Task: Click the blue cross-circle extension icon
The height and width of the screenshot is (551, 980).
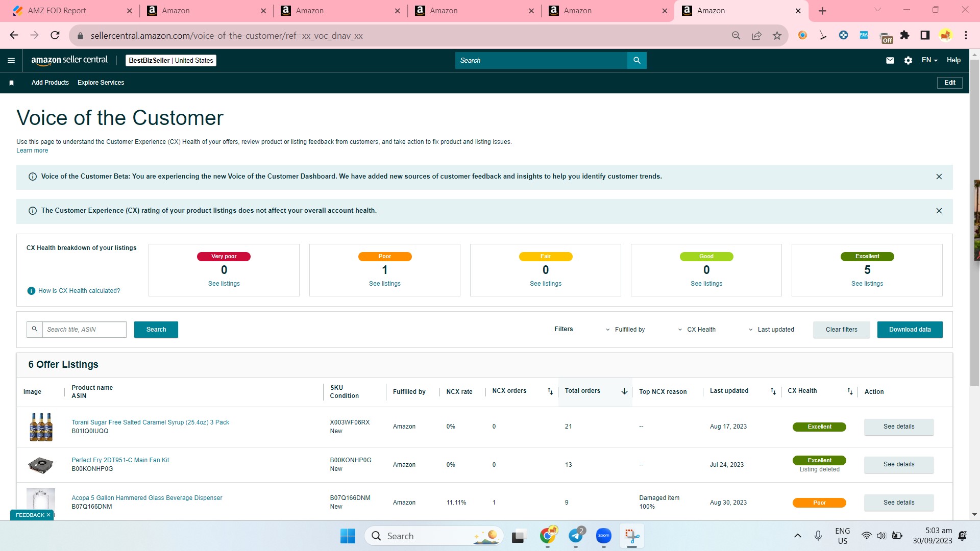Action: [843, 35]
